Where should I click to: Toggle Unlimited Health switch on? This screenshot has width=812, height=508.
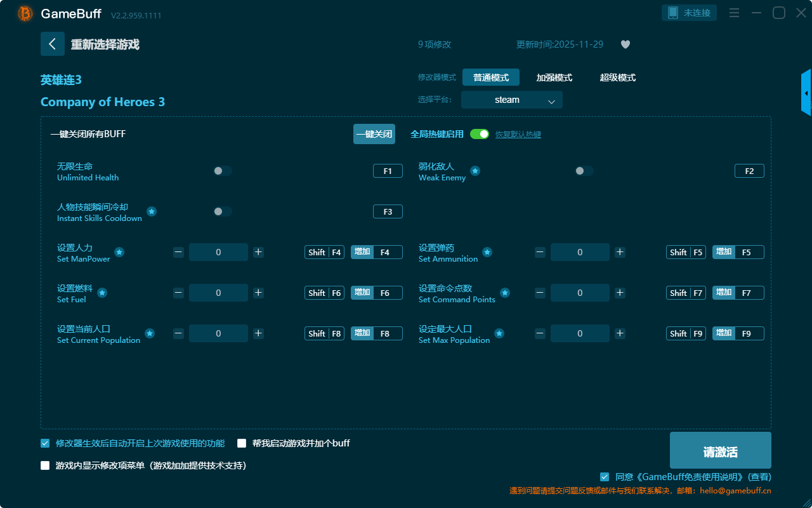pos(223,171)
